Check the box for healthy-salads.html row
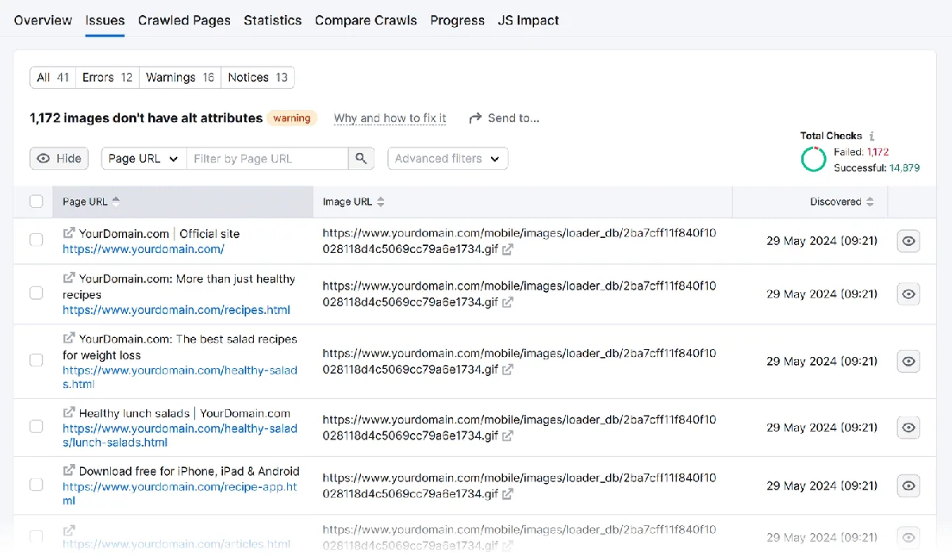The height and width of the screenshot is (560, 952). (x=36, y=360)
